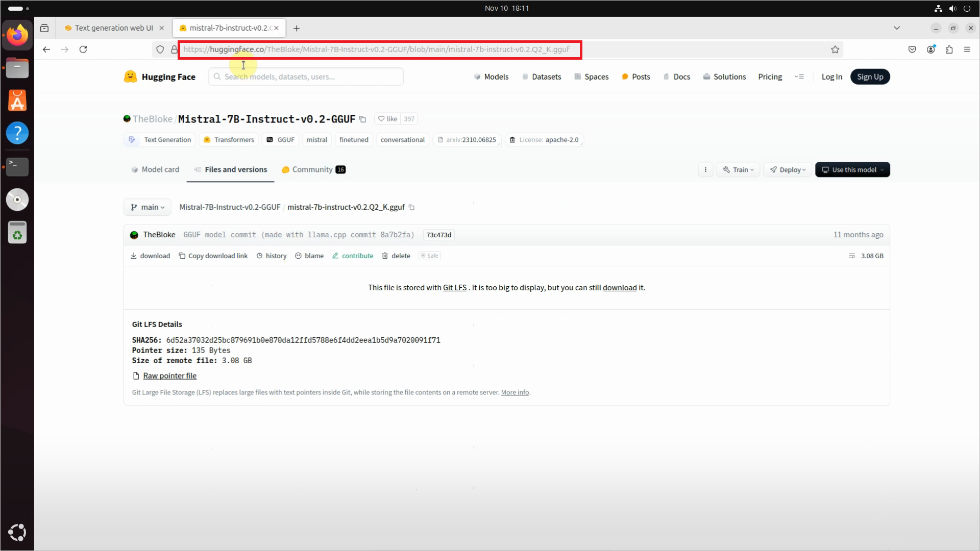Click the GGUF tag
This screenshot has width=980, height=551.
point(280,140)
